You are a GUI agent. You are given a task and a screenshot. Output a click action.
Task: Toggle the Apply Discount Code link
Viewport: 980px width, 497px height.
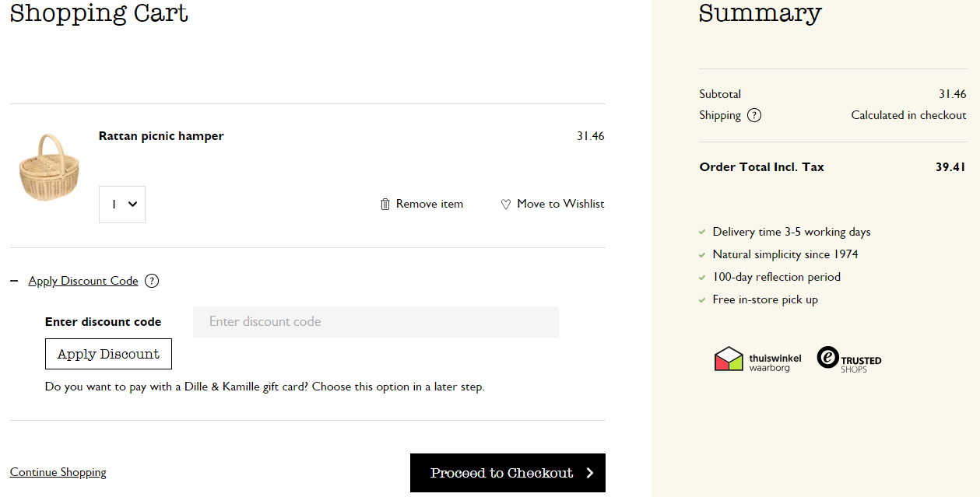tap(83, 281)
